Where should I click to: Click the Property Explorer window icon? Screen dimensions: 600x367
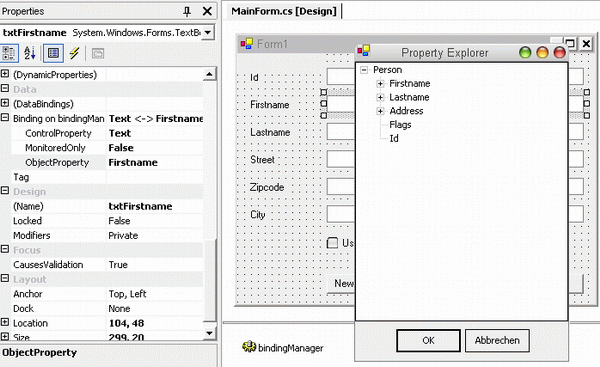coord(364,51)
